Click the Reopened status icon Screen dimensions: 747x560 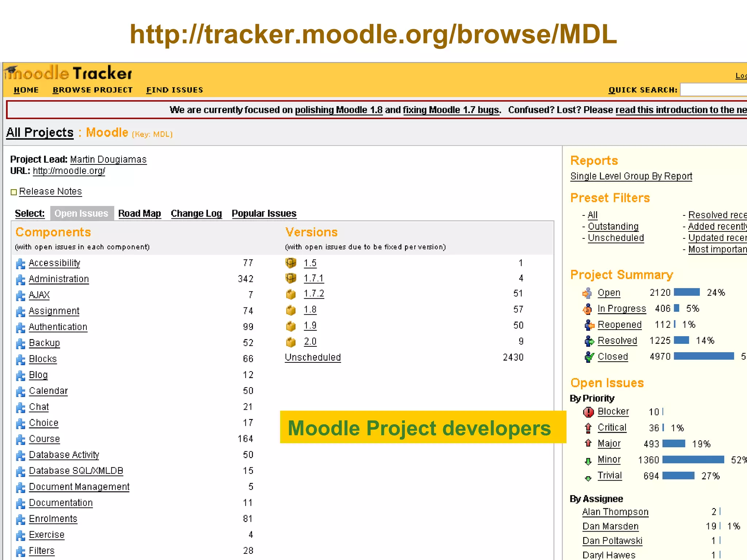point(589,325)
